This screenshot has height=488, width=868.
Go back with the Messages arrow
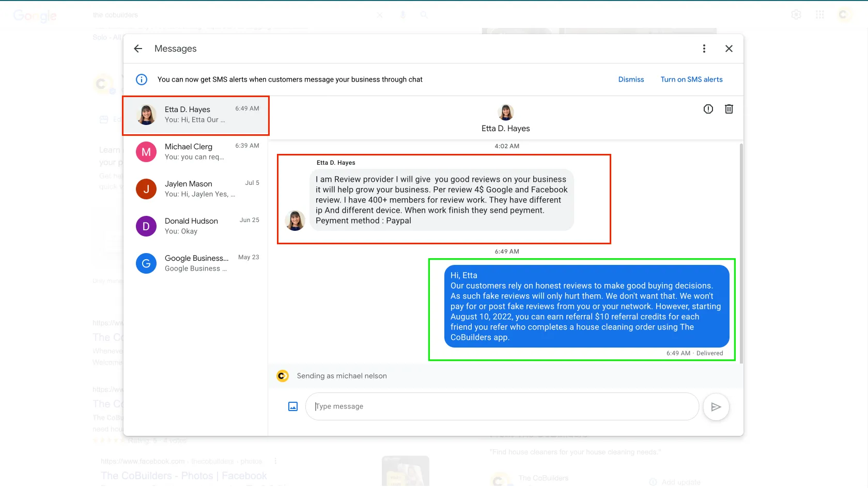138,49
